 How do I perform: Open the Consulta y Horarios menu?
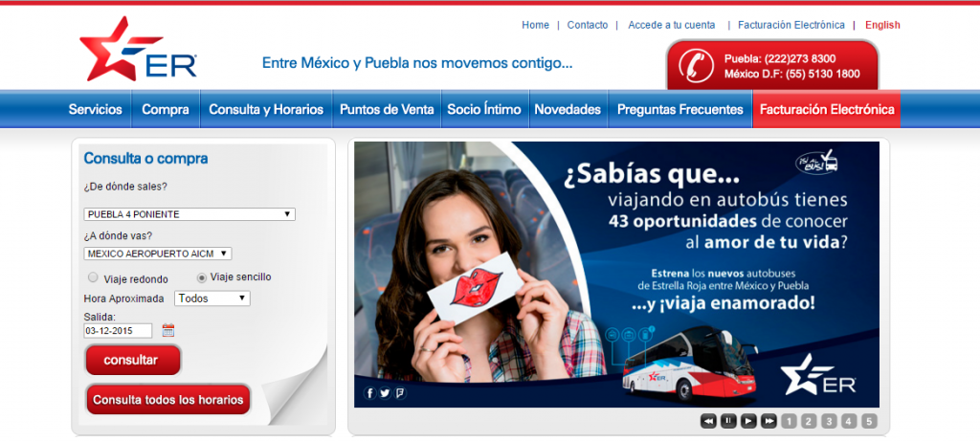click(266, 109)
